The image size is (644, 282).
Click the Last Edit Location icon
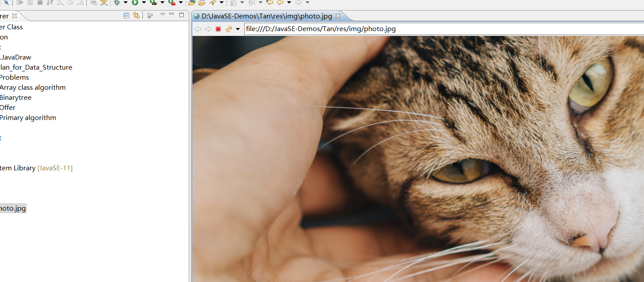tap(270, 3)
